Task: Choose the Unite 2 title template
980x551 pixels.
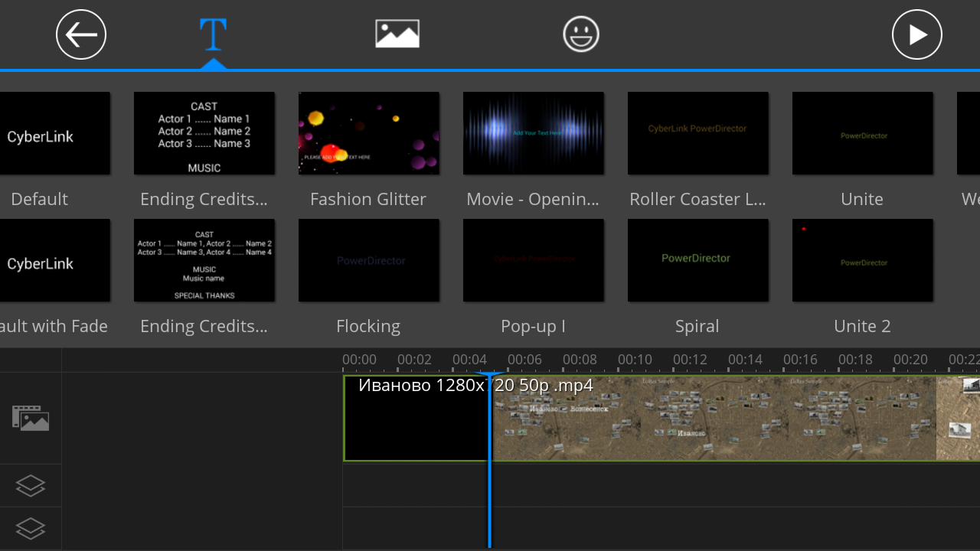Action: pyautogui.click(x=863, y=261)
